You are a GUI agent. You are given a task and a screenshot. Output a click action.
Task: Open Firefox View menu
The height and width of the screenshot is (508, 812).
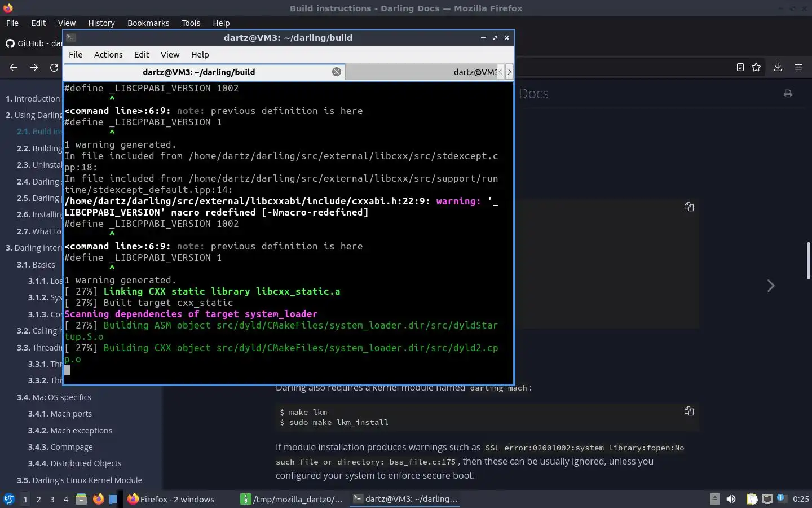point(67,23)
